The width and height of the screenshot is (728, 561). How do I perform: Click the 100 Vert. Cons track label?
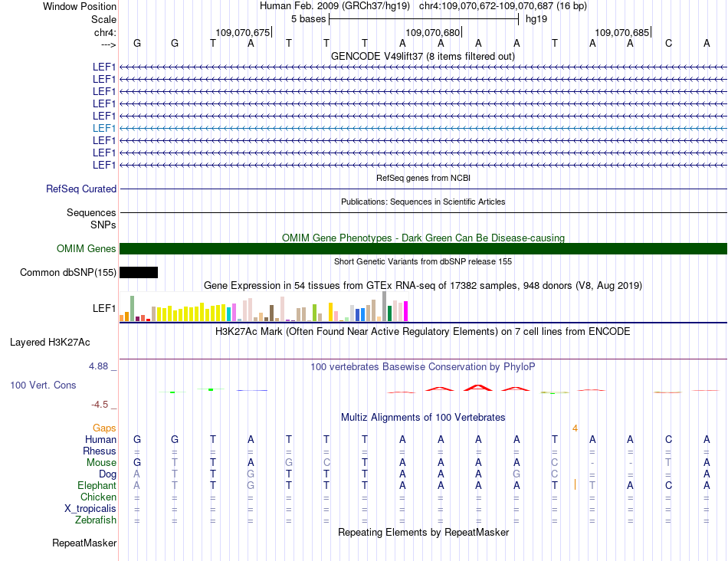tap(43, 385)
